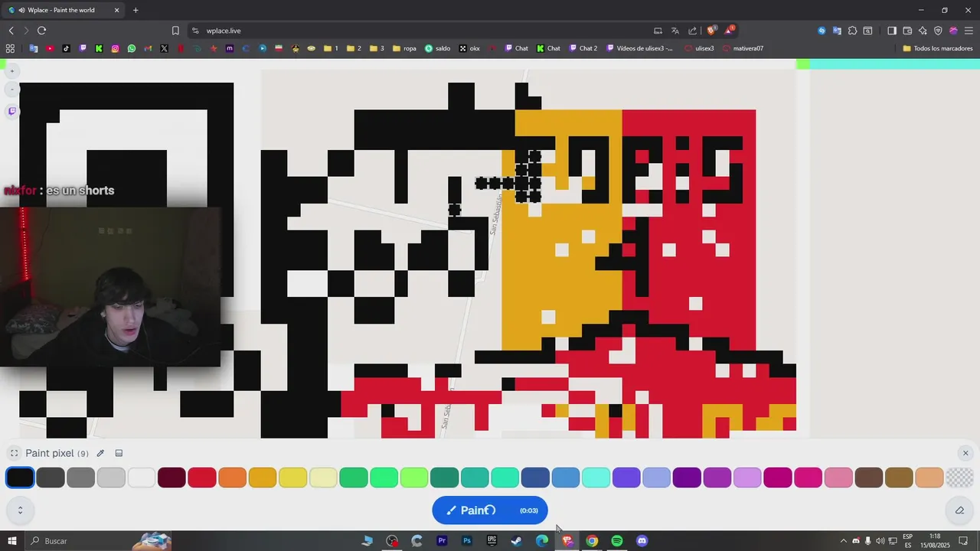Choose the brown color swatch
Viewport: 980px width, 551px height.
(869, 478)
